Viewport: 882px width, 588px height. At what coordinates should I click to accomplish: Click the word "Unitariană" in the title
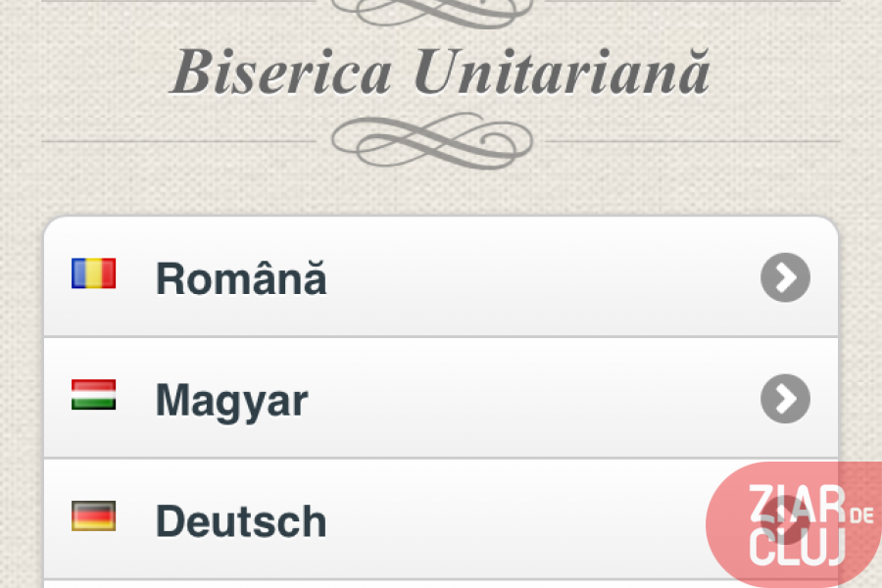click(x=562, y=73)
